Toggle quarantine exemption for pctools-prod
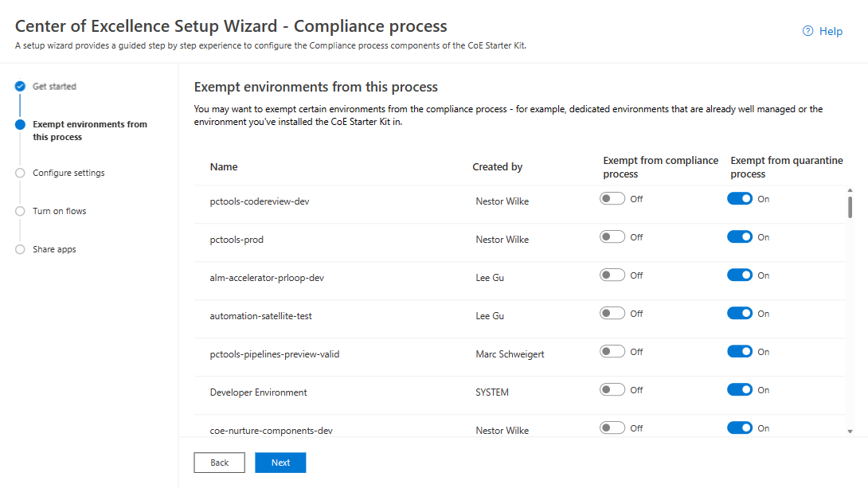Image resolution: width=868 pixels, height=488 pixels. (x=740, y=236)
